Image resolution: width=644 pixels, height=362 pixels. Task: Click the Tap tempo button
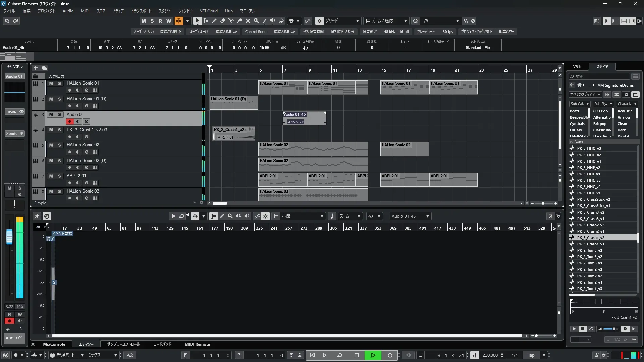click(x=531, y=355)
